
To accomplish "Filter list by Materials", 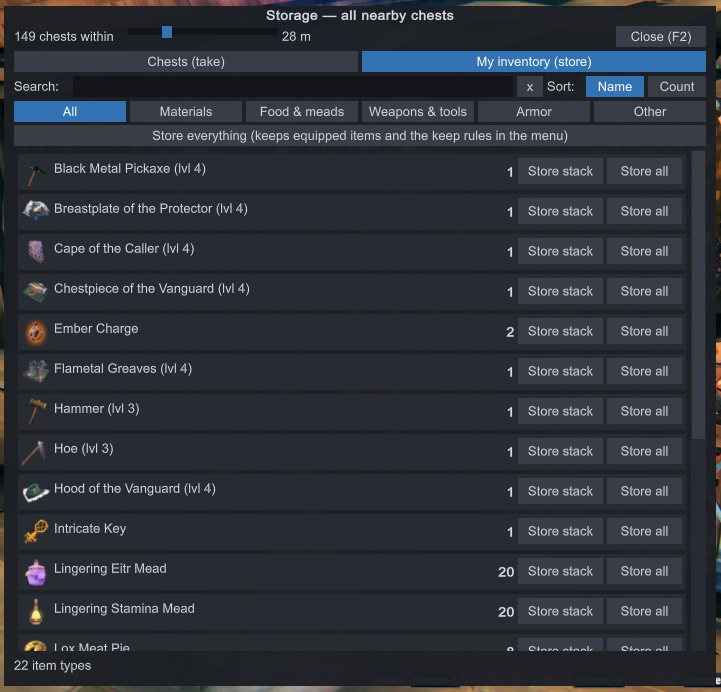I will 186,112.
